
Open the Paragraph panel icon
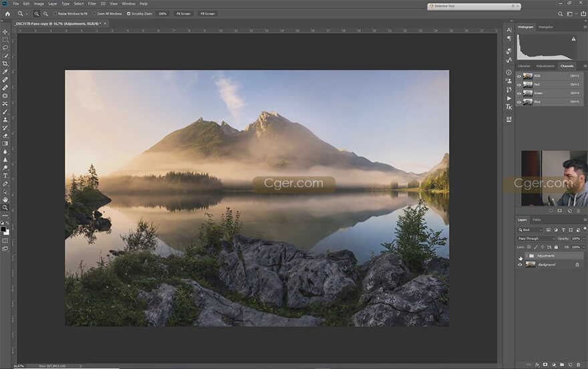pos(509,39)
